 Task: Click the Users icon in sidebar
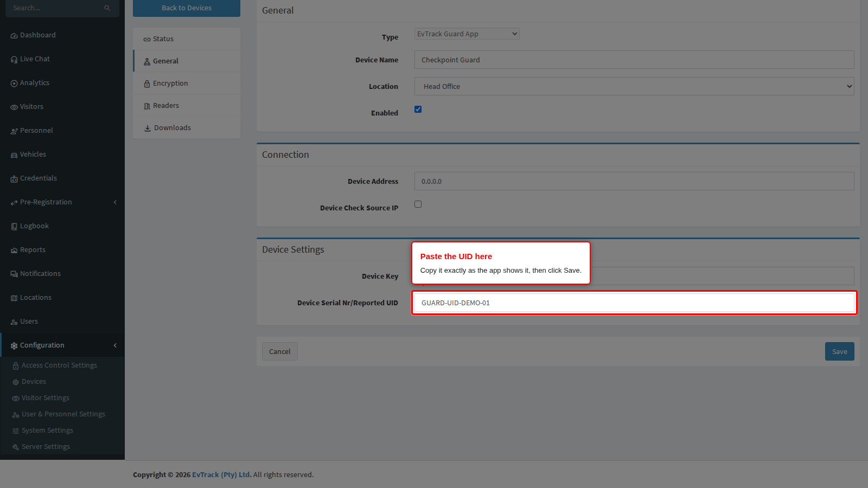14,322
